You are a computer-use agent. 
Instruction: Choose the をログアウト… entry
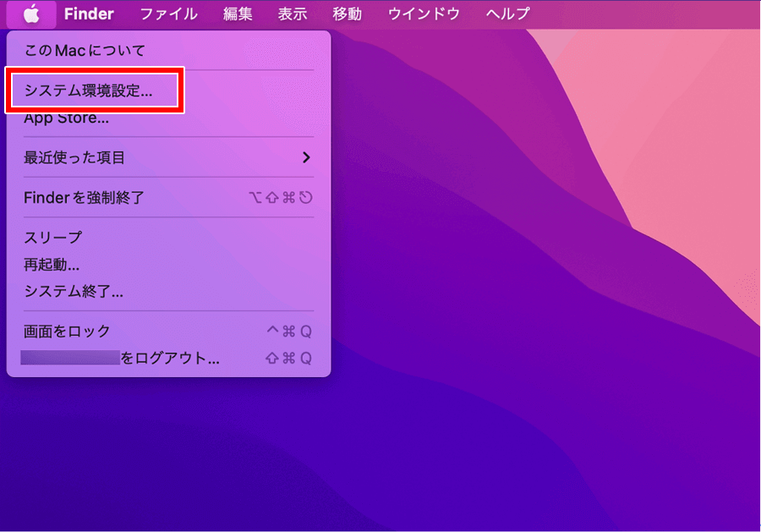point(168,359)
